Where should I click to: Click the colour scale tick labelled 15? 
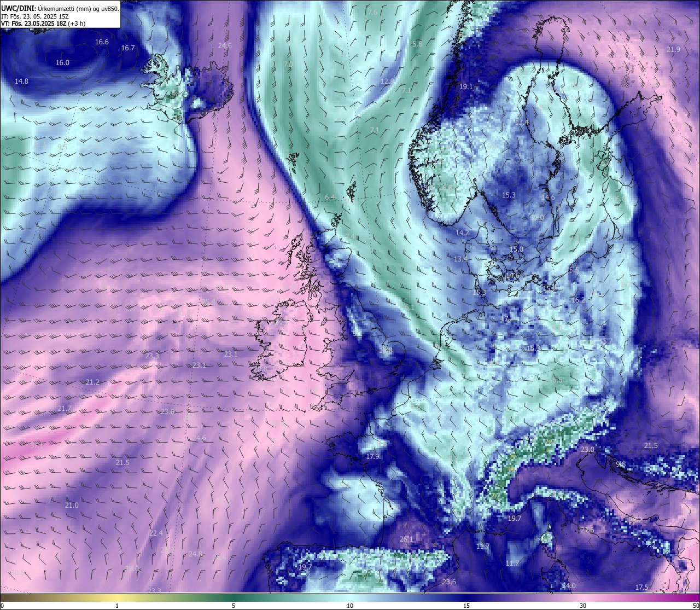[466, 606]
